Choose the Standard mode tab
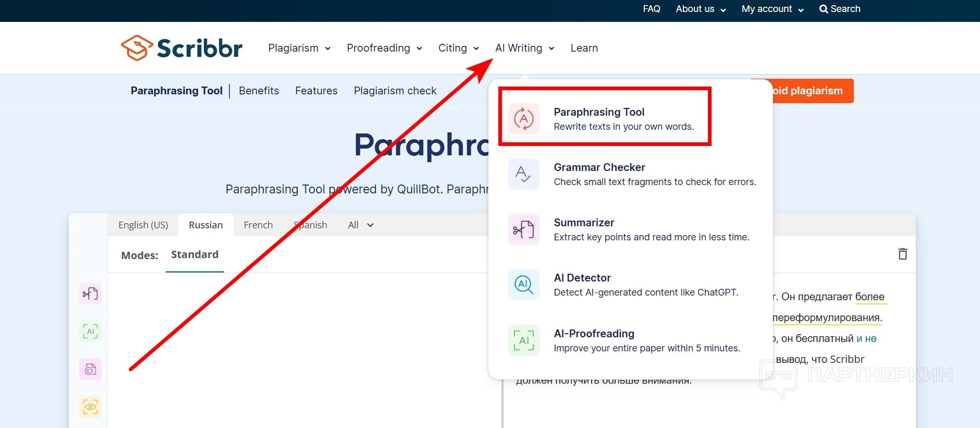The width and height of the screenshot is (980, 428). pyautogui.click(x=195, y=255)
